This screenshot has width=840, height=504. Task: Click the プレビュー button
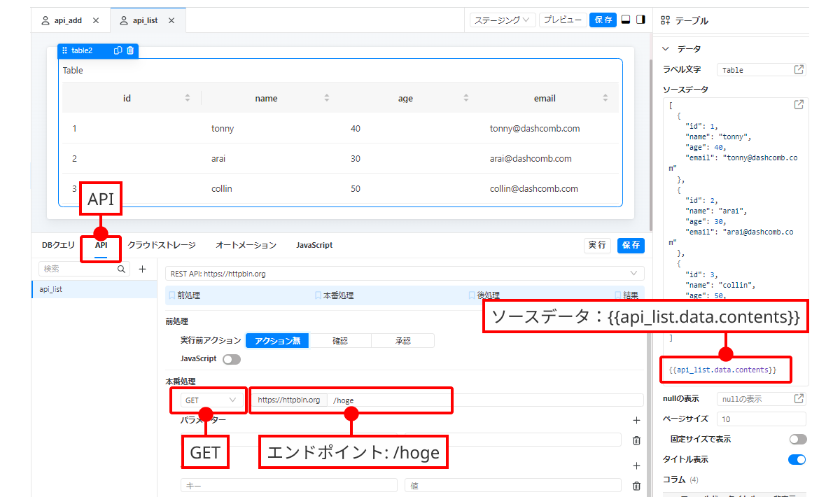(x=563, y=20)
